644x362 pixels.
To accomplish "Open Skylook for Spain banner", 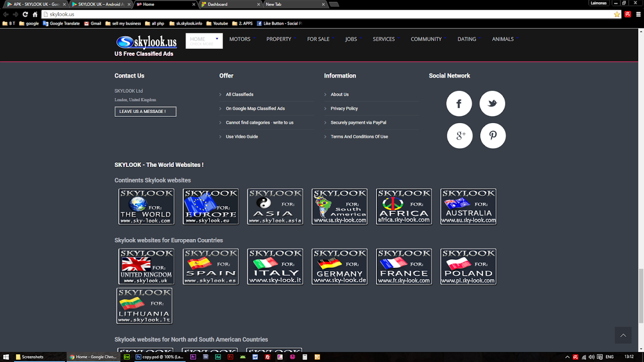I will tap(211, 267).
